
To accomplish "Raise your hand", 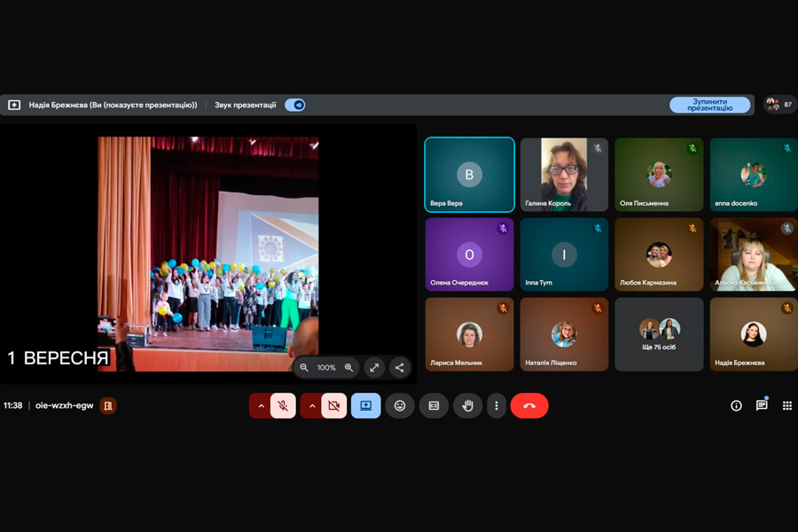I will (467, 406).
